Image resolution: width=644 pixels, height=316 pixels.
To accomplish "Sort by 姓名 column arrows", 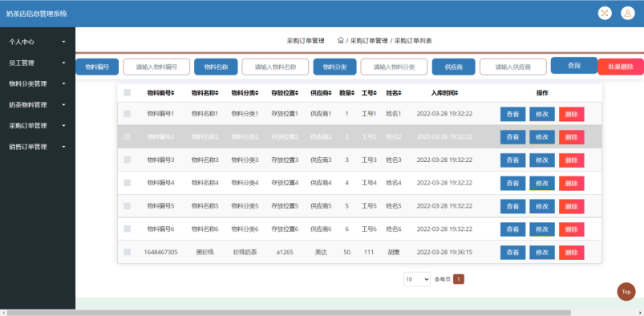I will [399, 93].
